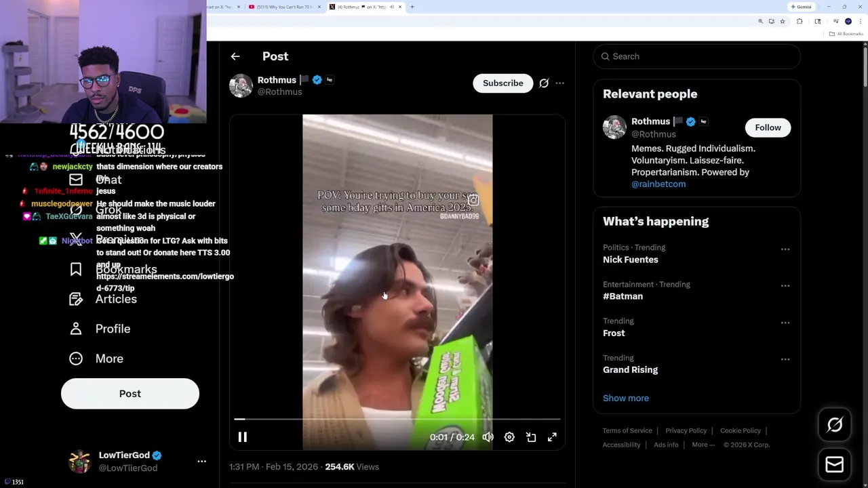The image size is (868, 488).
Task: Open the Grand Rising trending topic
Action: [x=630, y=369]
